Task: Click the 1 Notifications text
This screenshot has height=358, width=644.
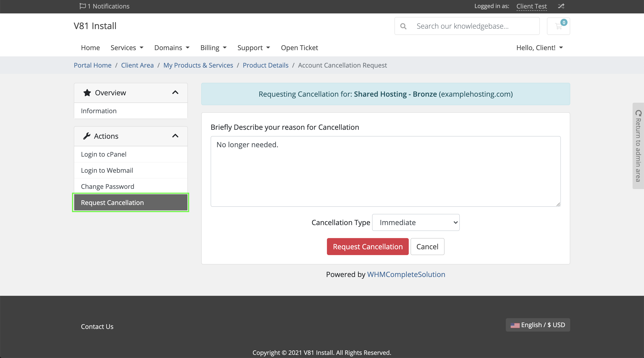Action: (108, 6)
